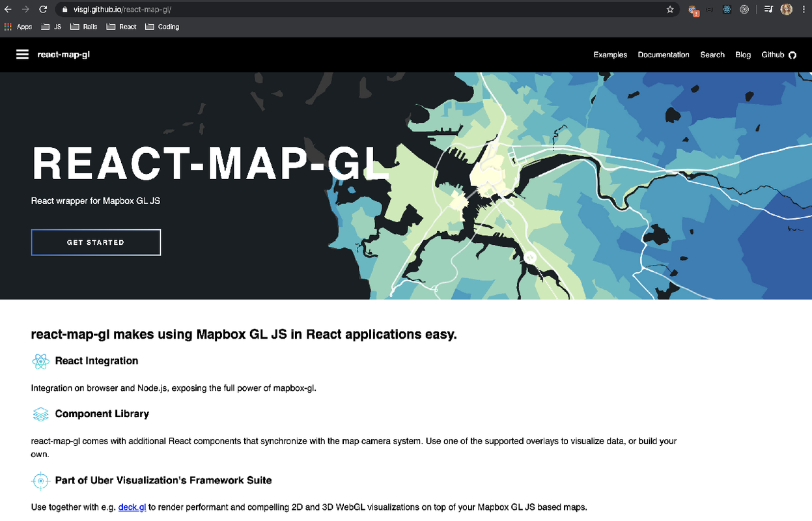The width and height of the screenshot is (812, 521).
Task: Open extension with red exclamation badge
Action: click(x=693, y=10)
